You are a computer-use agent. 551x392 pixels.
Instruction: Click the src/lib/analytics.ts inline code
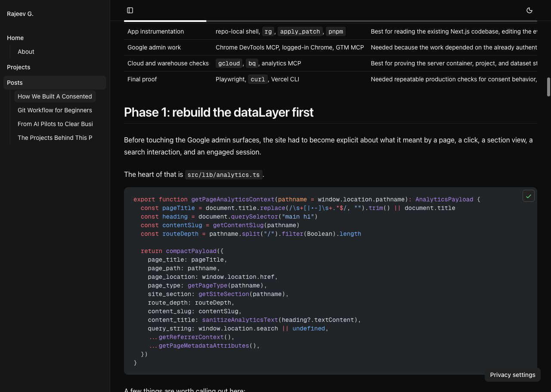(x=223, y=175)
